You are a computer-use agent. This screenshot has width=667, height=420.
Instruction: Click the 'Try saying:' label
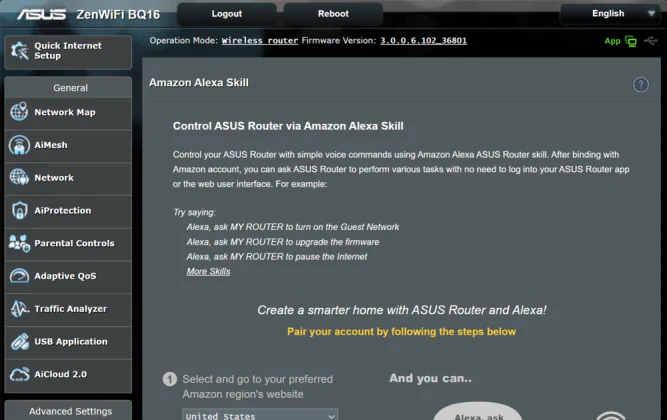(194, 212)
